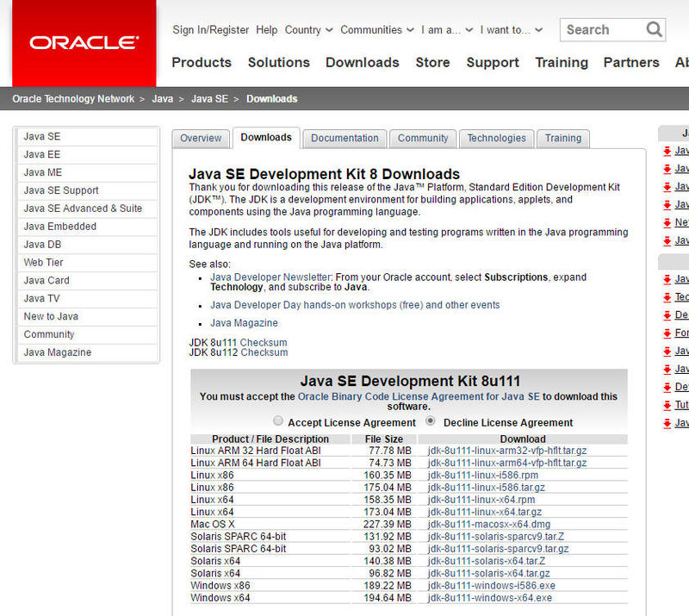Open the JDK 8u112 Checksum link

[264, 352]
